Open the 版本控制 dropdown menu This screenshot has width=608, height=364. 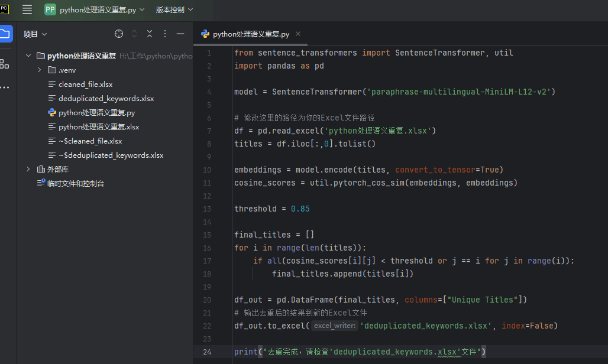click(x=174, y=9)
